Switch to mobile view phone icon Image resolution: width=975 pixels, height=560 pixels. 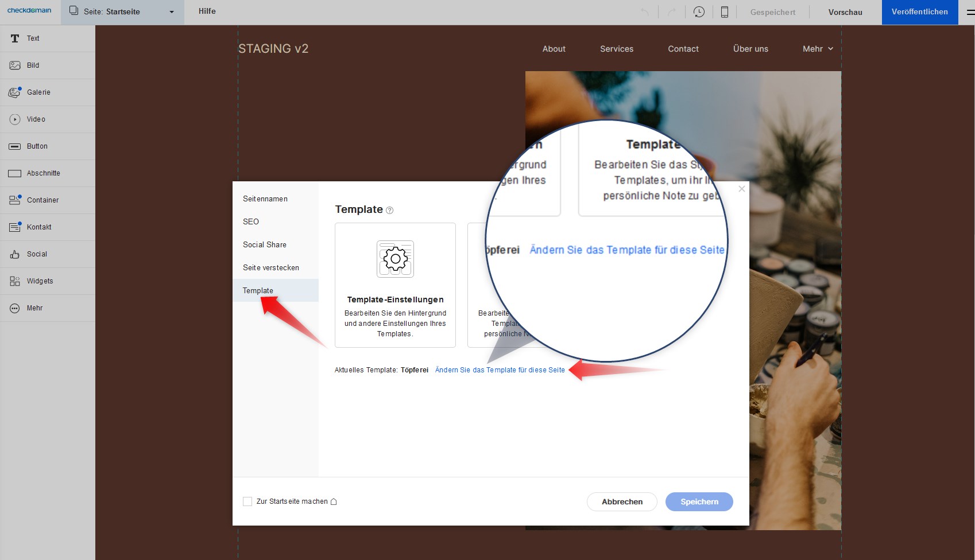(x=725, y=12)
